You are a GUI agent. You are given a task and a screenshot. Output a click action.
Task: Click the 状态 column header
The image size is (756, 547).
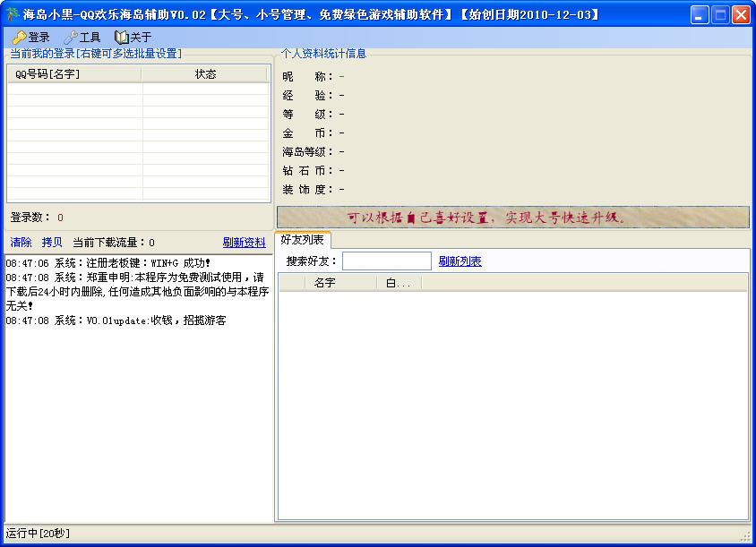(205, 73)
